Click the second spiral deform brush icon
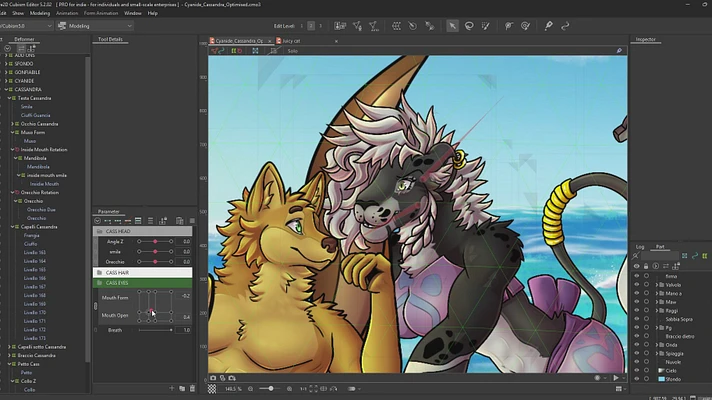Image resolution: width=712 pixels, height=400 pixels. coord(525,26)
